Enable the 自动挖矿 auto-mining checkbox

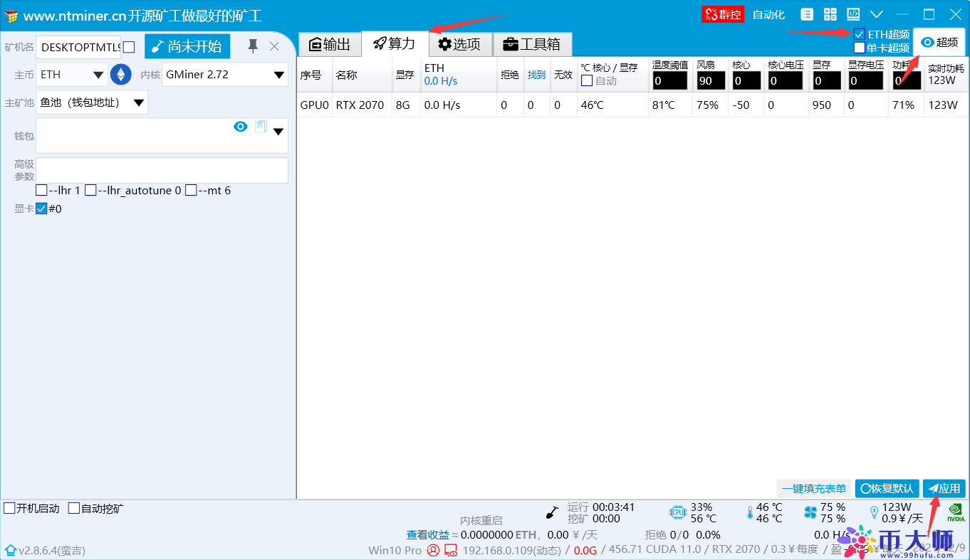pos(73,508)
